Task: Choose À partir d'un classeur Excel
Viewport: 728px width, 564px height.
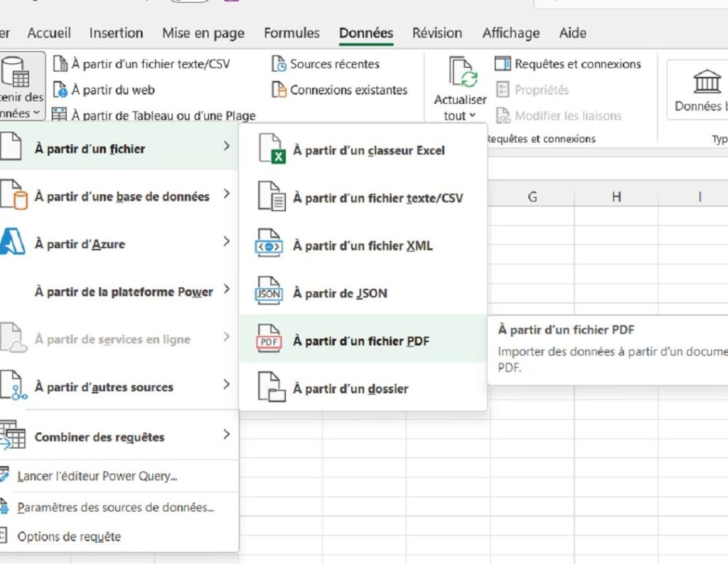Action: pos(363,150)
